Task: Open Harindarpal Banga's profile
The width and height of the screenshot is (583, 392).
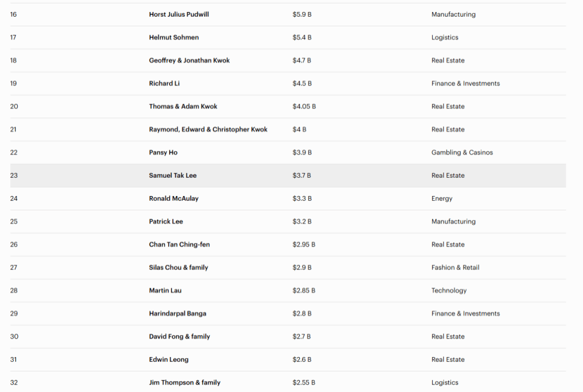Action: click(178, 313)
